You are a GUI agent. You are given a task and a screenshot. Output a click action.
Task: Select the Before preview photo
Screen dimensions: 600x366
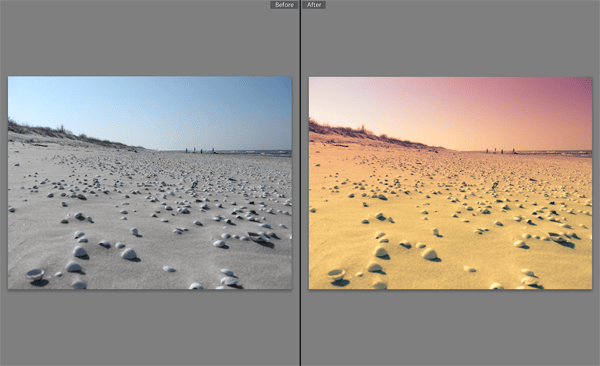(x=150, y=183)
